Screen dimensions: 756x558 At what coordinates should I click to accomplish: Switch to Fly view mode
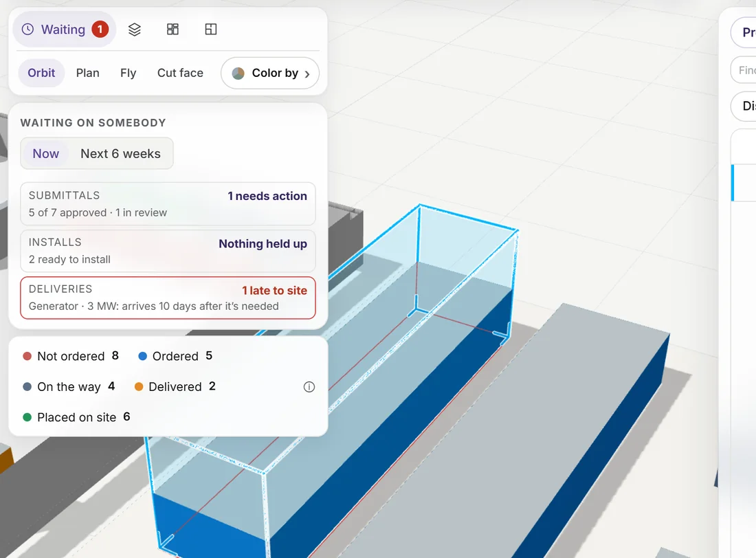click(x=129, y=73)
